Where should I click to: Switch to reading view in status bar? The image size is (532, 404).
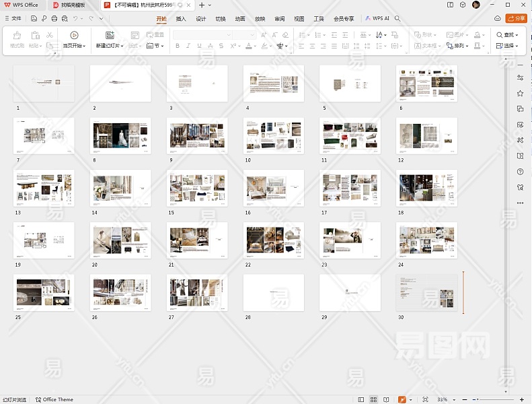coord(387,399)
